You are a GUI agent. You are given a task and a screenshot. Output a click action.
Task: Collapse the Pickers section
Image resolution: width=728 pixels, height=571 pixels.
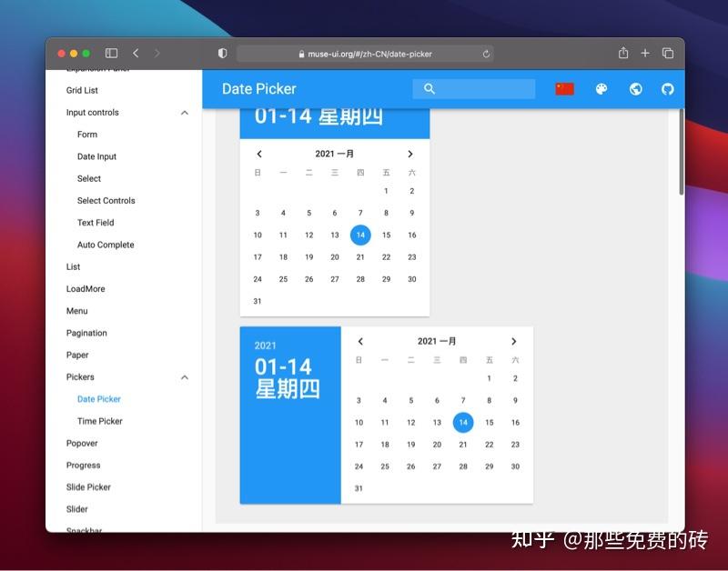185,376
